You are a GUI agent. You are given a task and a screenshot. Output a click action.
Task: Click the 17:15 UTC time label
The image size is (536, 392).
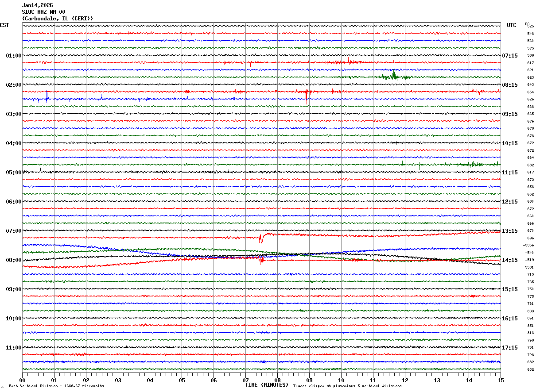click(510, 348)
